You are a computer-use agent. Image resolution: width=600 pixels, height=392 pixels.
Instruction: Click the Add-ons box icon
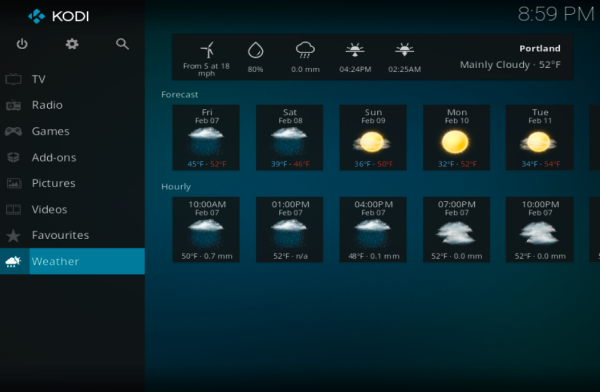[x=13, y=157]
